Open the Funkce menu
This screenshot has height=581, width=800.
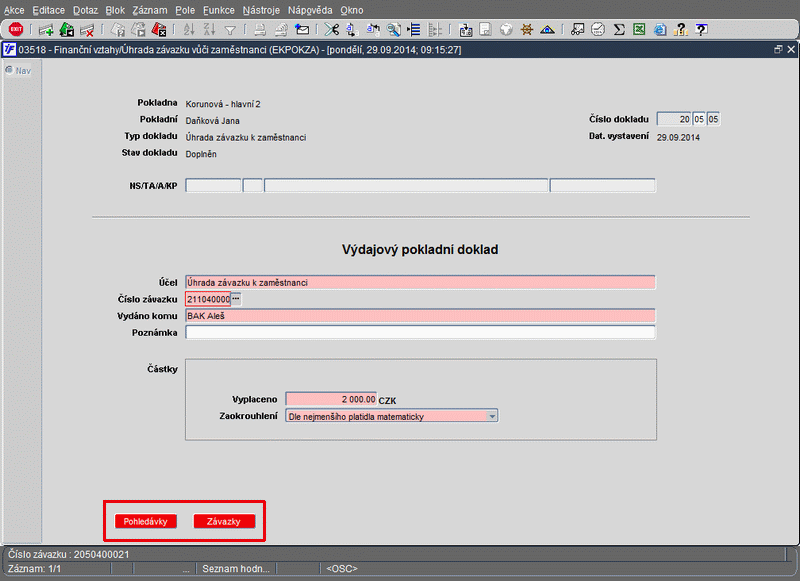click(219, 10)
